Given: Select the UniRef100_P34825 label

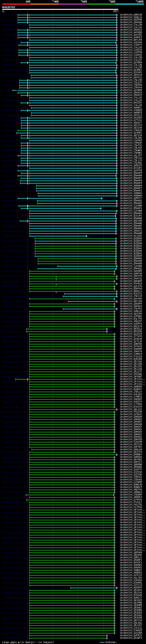Looking at the screenshot, I should coord(131,630).
